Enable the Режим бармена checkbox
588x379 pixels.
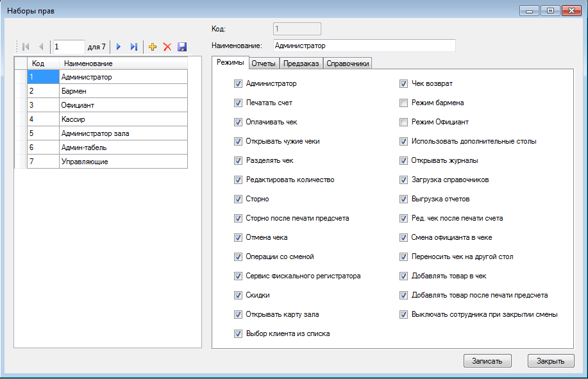(x=403, y=103)
